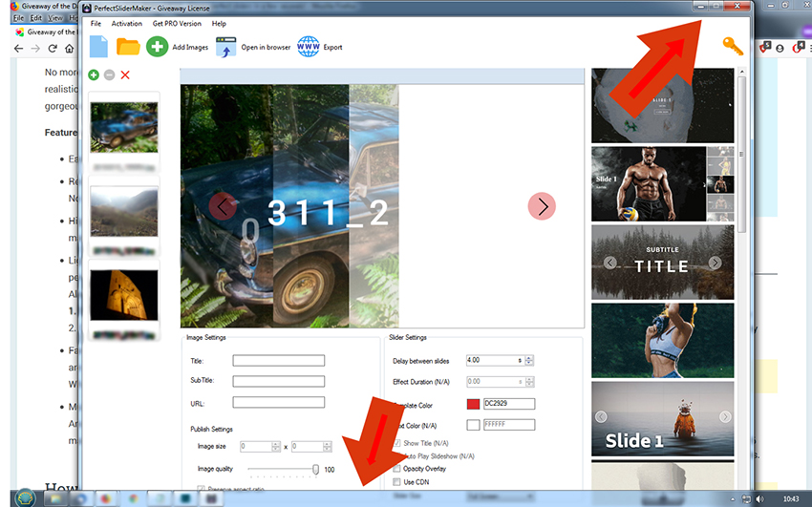Click the 10:43 clock in the taskbar
The width and height of the screenshot is (812, 507).
pos(791,498)
